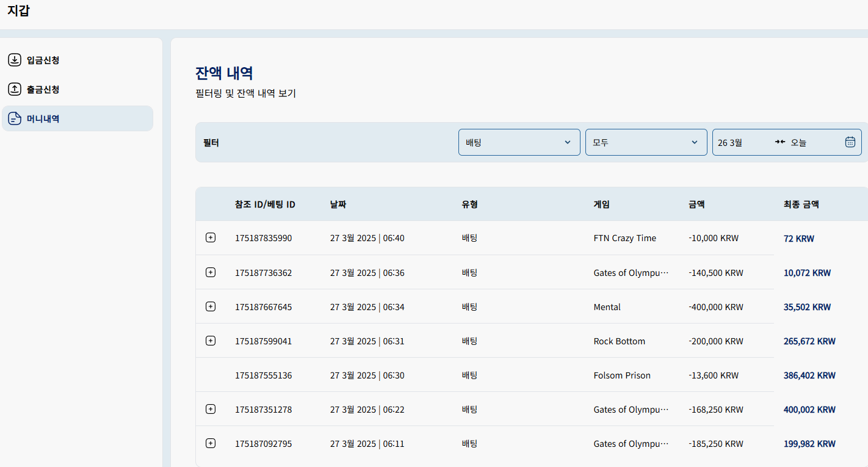Click the 400,002 KRW final balance

(810, 410)
